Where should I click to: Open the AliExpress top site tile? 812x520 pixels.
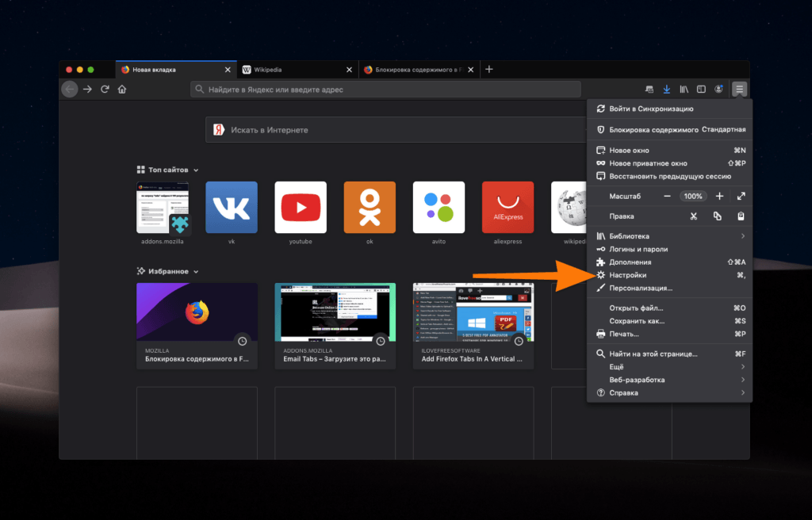[x=508, y=207]
